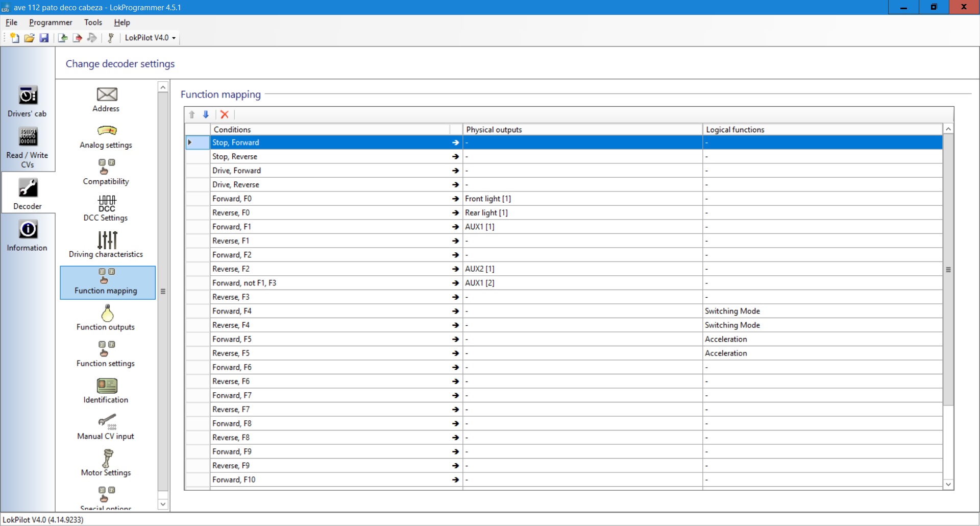Open Compatibility settings page
This screenshot has height=526, width=980.
click(106, 172)
